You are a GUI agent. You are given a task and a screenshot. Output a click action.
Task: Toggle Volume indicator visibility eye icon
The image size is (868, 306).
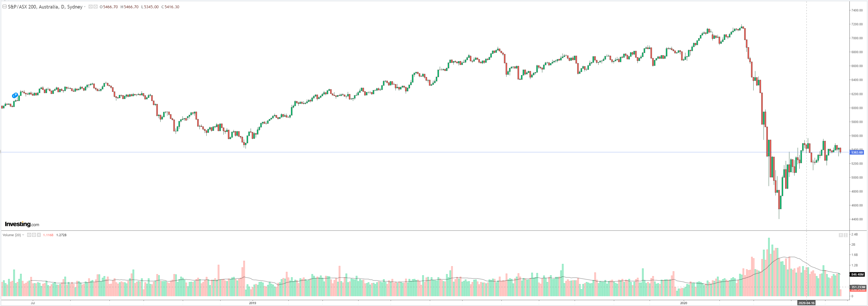[x=29, y=235]
